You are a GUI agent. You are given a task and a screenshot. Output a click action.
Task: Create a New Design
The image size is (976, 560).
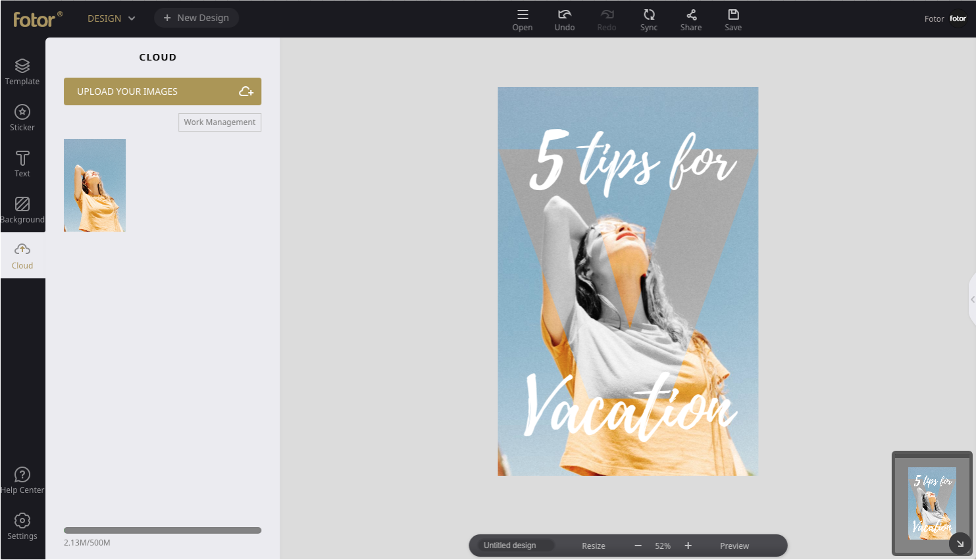click(196, 18)
